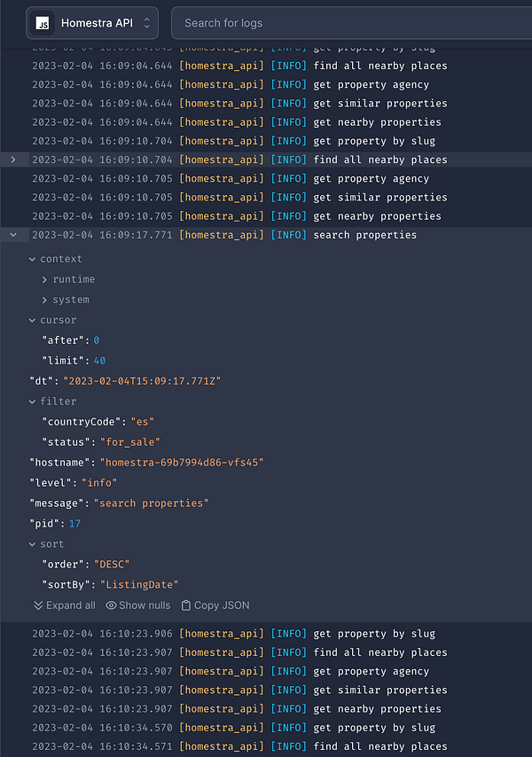
Task: Collapse the sort section
Action: coord(32,544)
